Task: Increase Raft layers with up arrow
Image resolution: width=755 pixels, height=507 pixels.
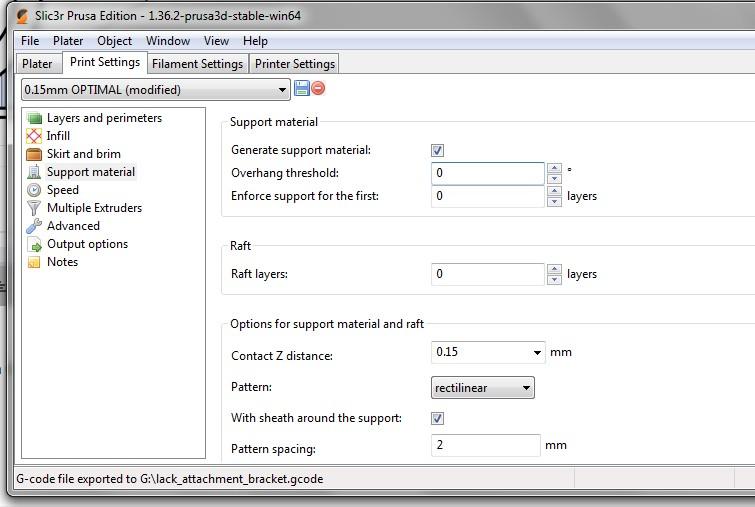Action: 554,269
